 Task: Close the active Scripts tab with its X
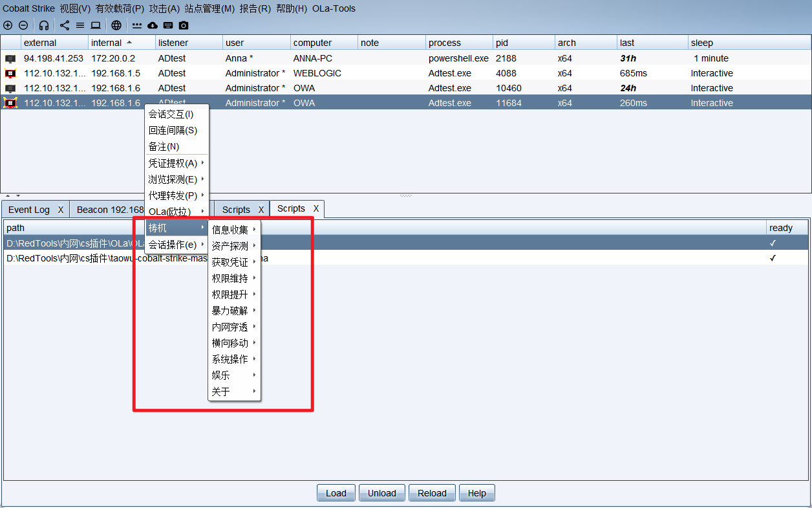click(x=316, y=208)
